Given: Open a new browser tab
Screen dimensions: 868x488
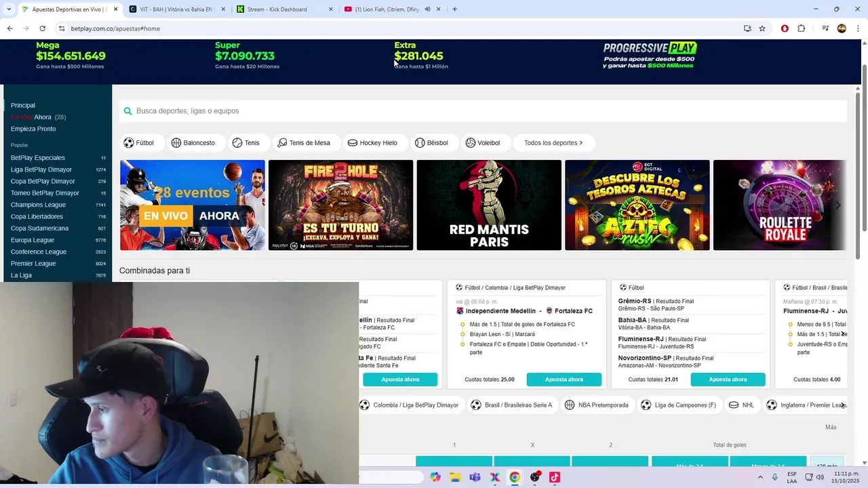Looking at the screenshot, I should coord(454,9).
